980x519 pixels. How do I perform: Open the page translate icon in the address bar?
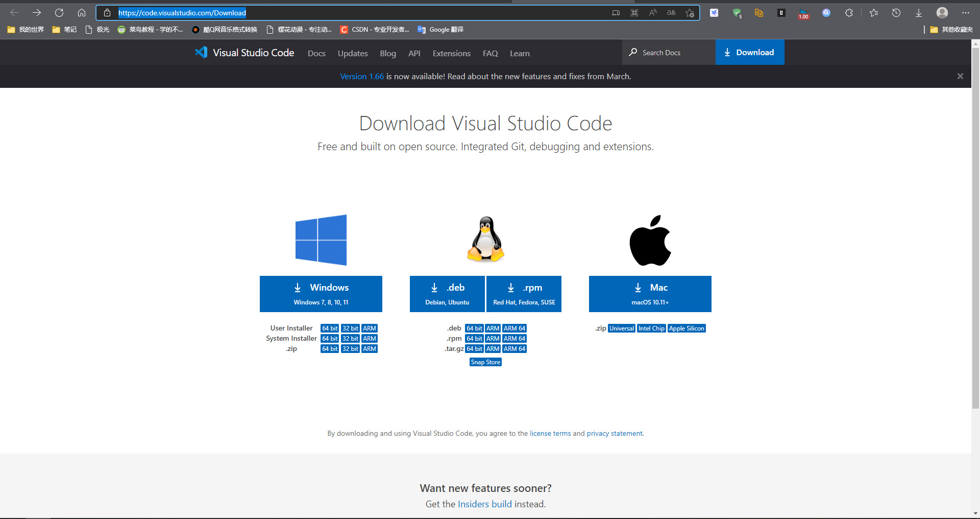671,13
